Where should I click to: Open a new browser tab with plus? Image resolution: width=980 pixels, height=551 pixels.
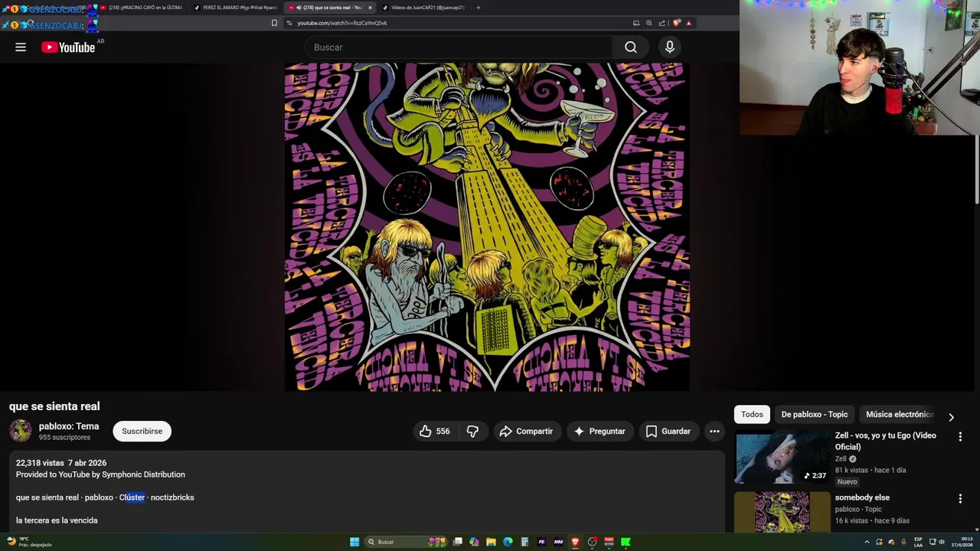point(478,8)
